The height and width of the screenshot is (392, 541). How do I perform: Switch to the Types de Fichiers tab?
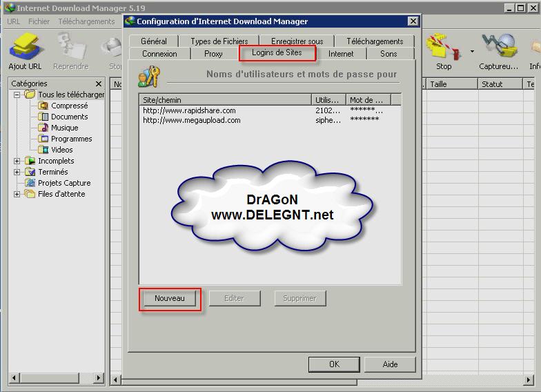(x=219, y=41)
